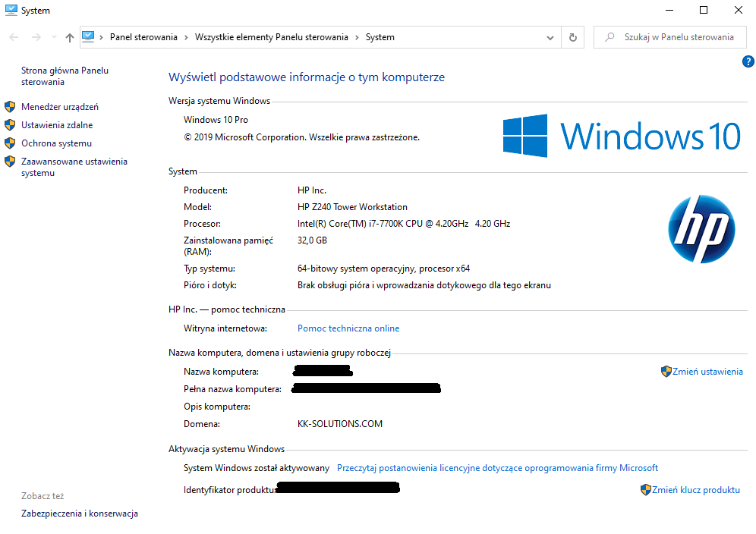Open Strona główna Panelu sterowania
The image size is (756, 534).
pos(65,76)
